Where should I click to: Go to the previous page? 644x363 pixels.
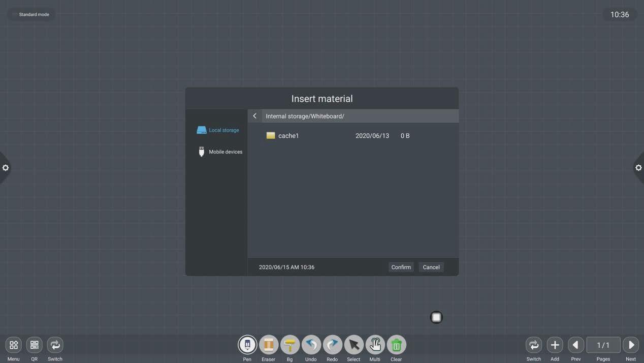pos(576,345)
